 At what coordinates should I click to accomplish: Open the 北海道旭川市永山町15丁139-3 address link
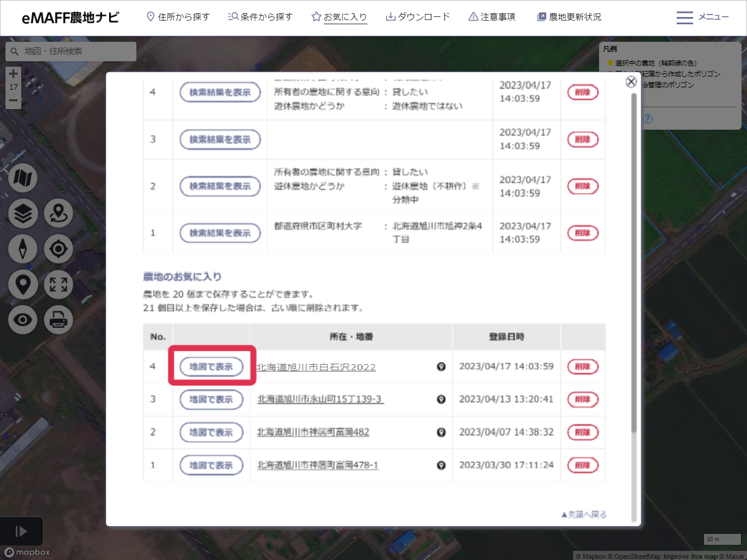321,399
